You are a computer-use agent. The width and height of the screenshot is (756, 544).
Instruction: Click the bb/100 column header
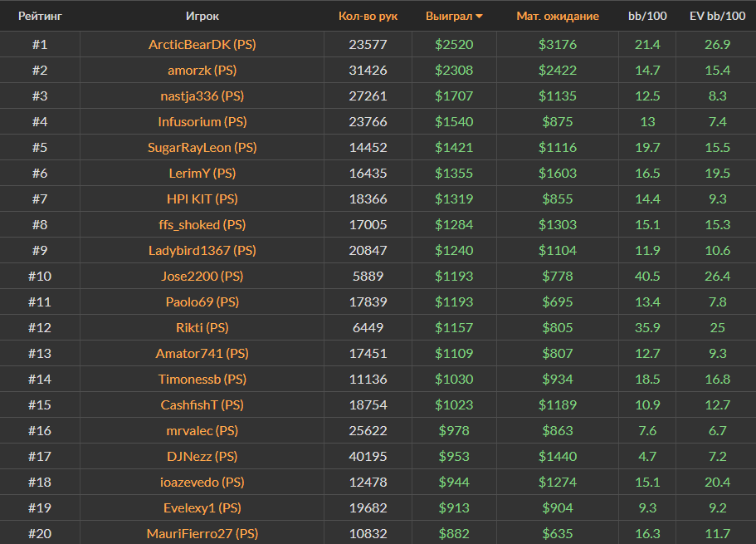pos(646,16)
